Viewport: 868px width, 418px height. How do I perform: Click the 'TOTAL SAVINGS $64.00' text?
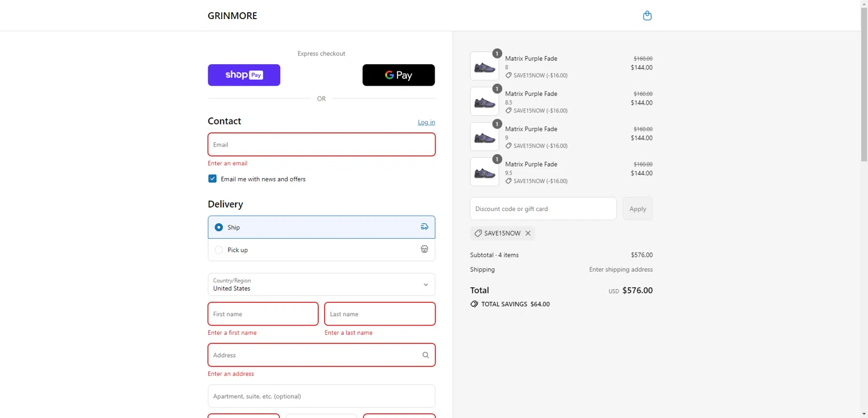pos(516,304)
